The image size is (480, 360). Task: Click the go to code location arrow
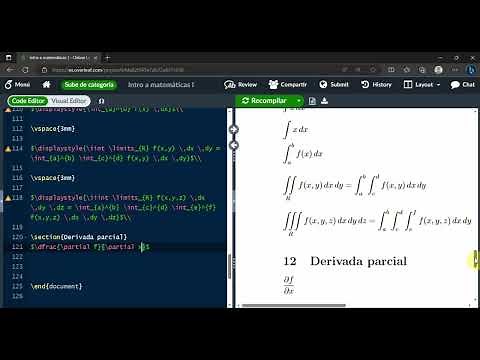[x=234, y=145]
